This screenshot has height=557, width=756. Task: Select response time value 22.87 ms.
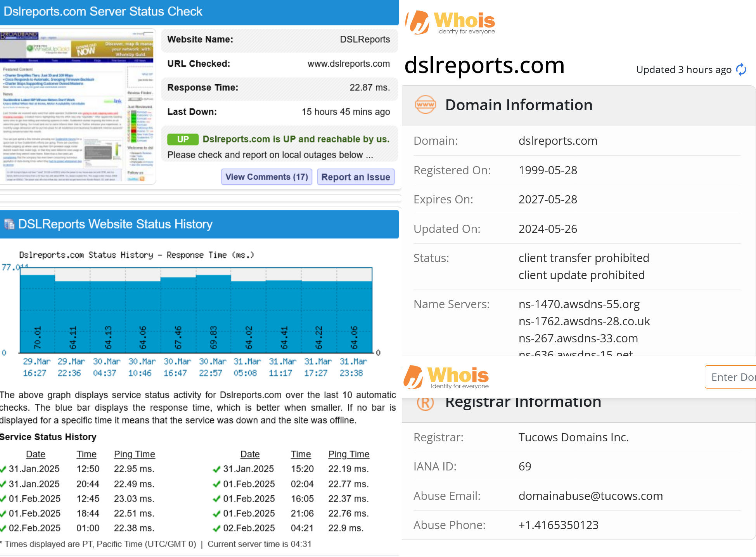tap(370, 88)
